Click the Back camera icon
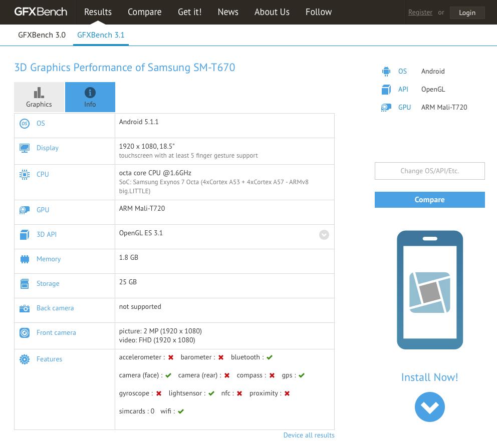Image resolution: width=497 pixels, height=448 pixels. pyautogui.click(x=24, y=308)
